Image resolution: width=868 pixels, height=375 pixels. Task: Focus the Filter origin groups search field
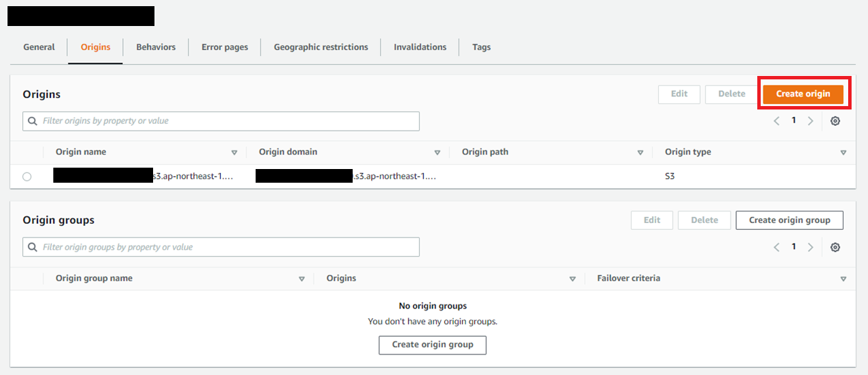tap(226, 247)
